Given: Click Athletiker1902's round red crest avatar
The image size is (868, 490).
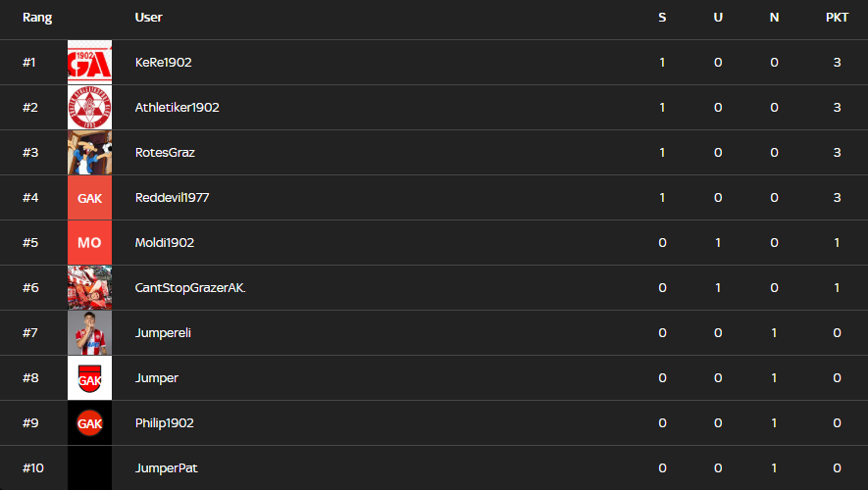Looking at the screenshot, I should point(89,108).
